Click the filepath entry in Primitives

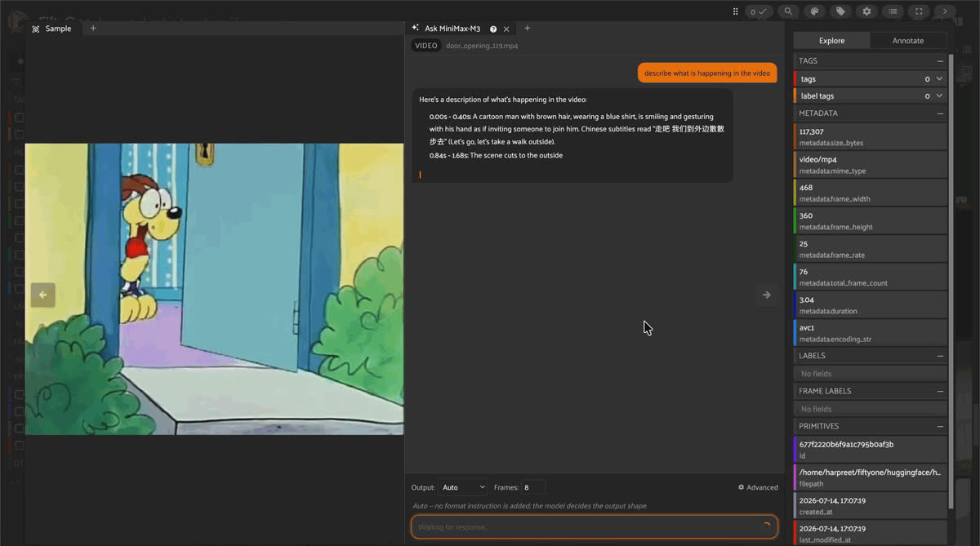point(871,477)
